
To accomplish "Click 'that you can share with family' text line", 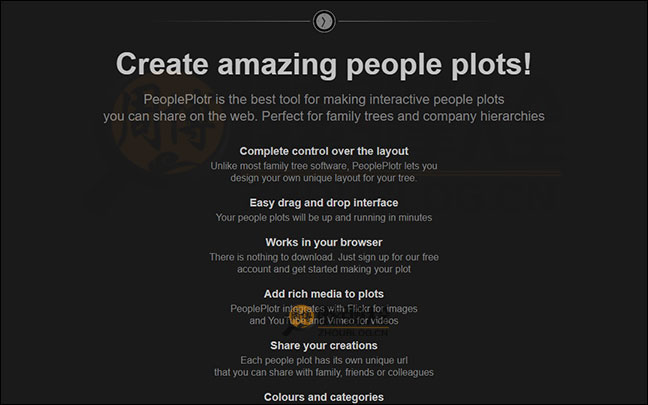I will tap(324, 372).
